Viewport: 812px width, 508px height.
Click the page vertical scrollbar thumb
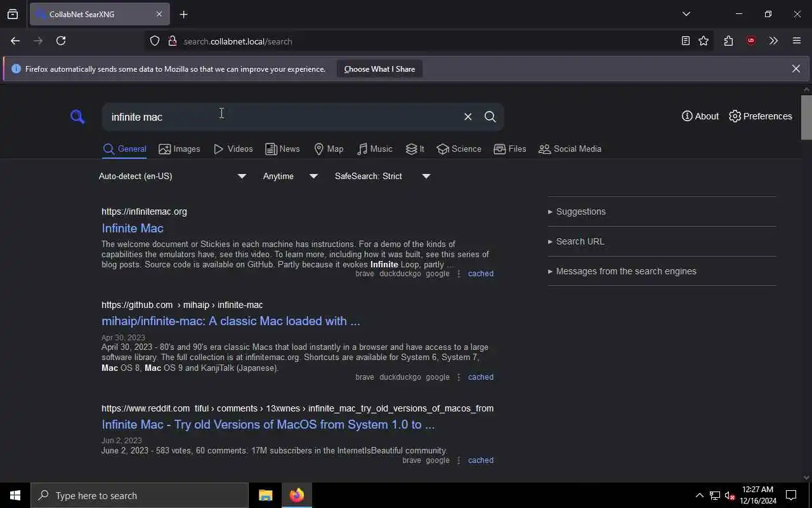point(806,117)
